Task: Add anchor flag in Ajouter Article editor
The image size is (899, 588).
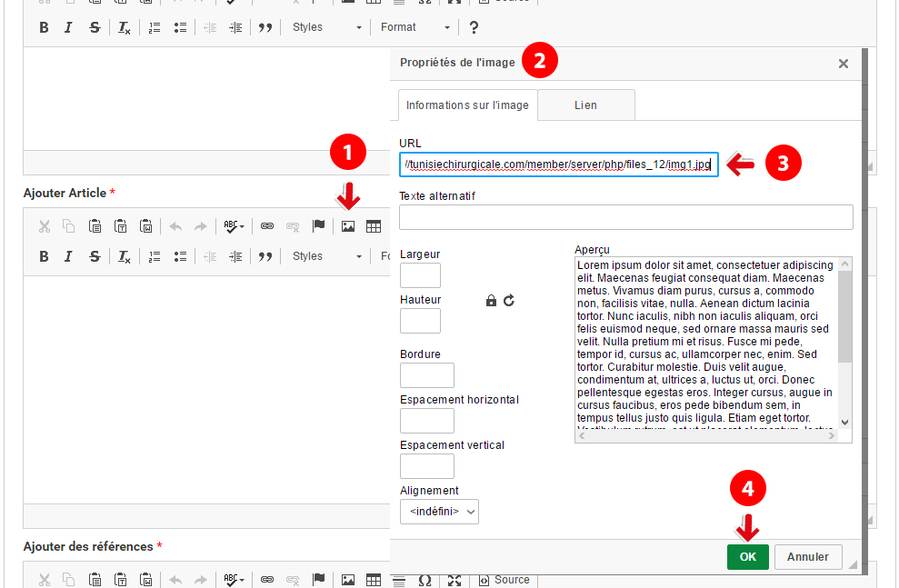Action: 319,226
